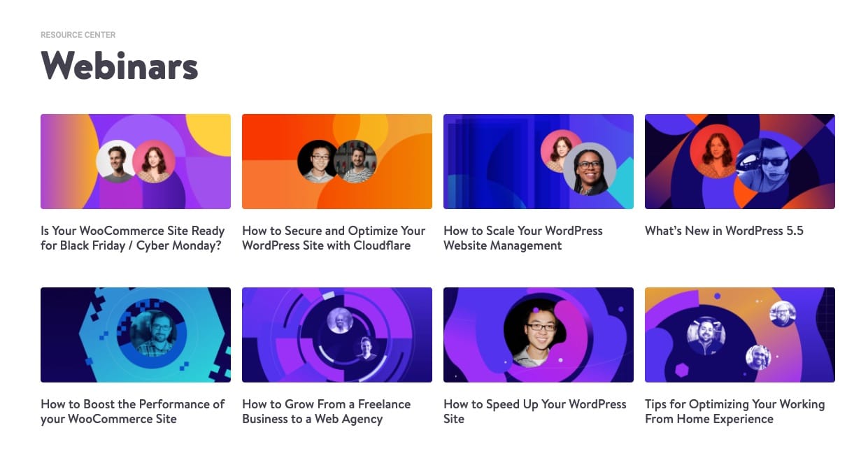Open the Speed Up Your WordPress Site thumbnail
The image size is (868, 451).
point(538,334)
